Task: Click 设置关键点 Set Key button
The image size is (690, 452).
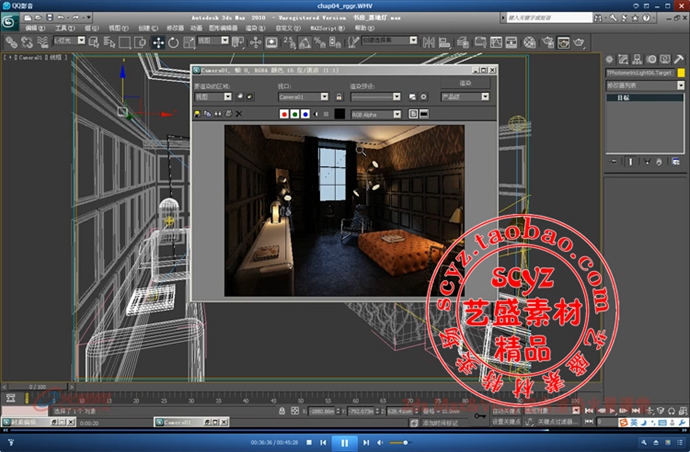Action: coord(506,422)
